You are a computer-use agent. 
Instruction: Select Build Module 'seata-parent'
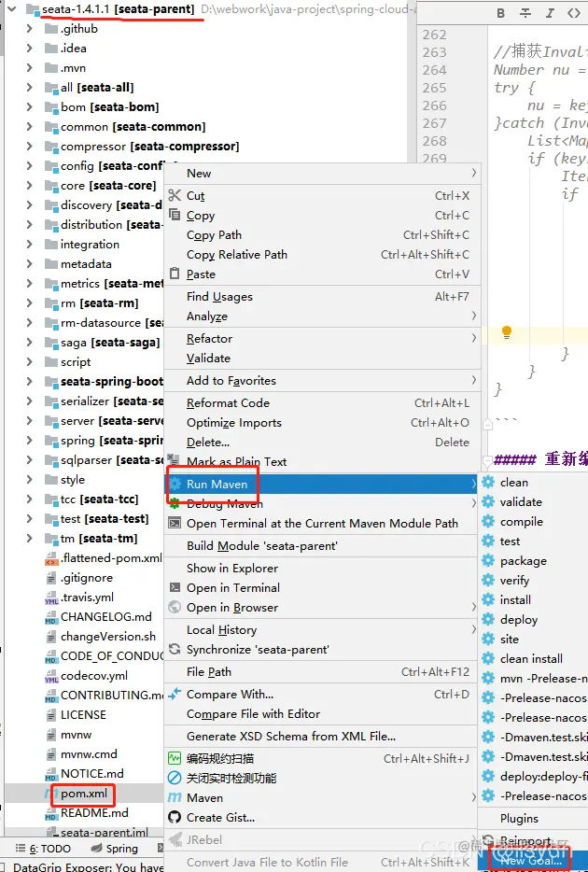click(322, 545)
